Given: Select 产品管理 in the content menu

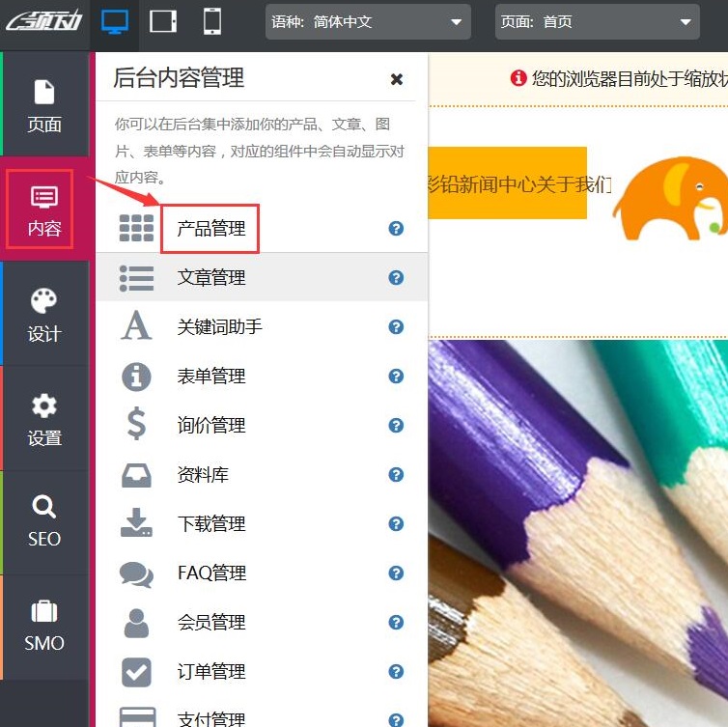Looking at the screenshot, I should click(210, 229).
